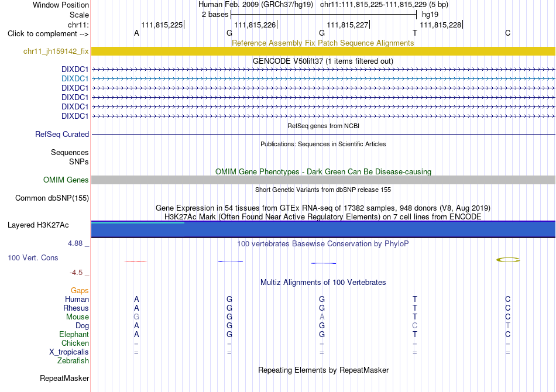Open 100 vertebrates Basewise Conservation by PhyloP title
Viewport: 556px width, 392px height.
(323, 243)
